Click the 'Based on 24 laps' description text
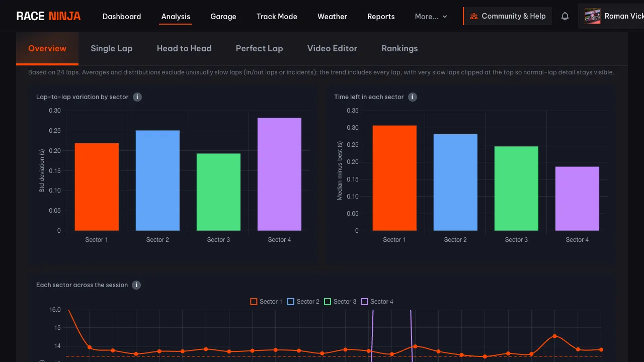644x362 pixels. coord(321,72)
